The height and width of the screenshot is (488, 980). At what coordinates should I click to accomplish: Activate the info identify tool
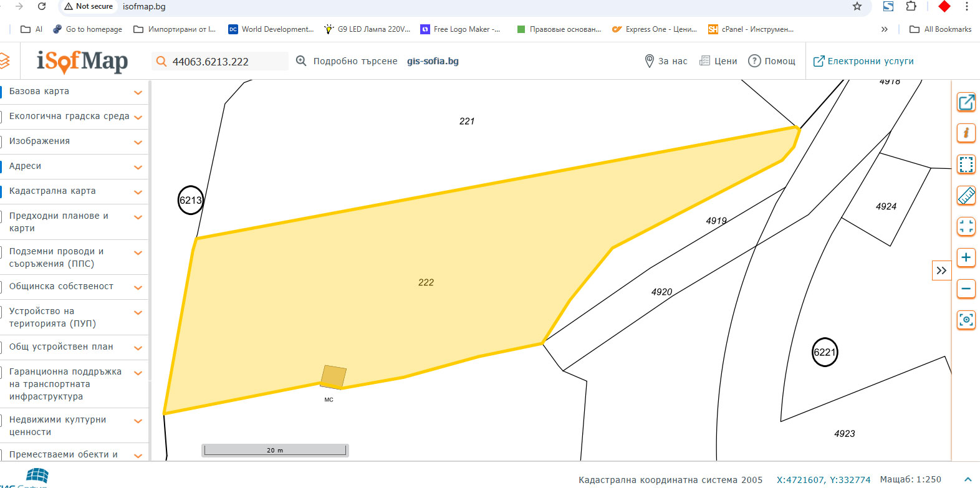pos(966,133)
